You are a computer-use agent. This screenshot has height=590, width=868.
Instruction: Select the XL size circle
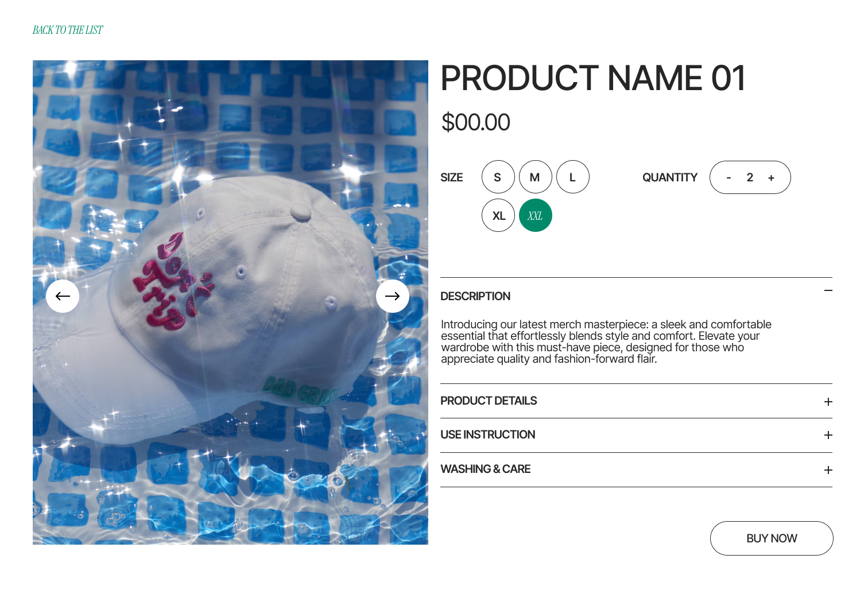tap(498, 215)
